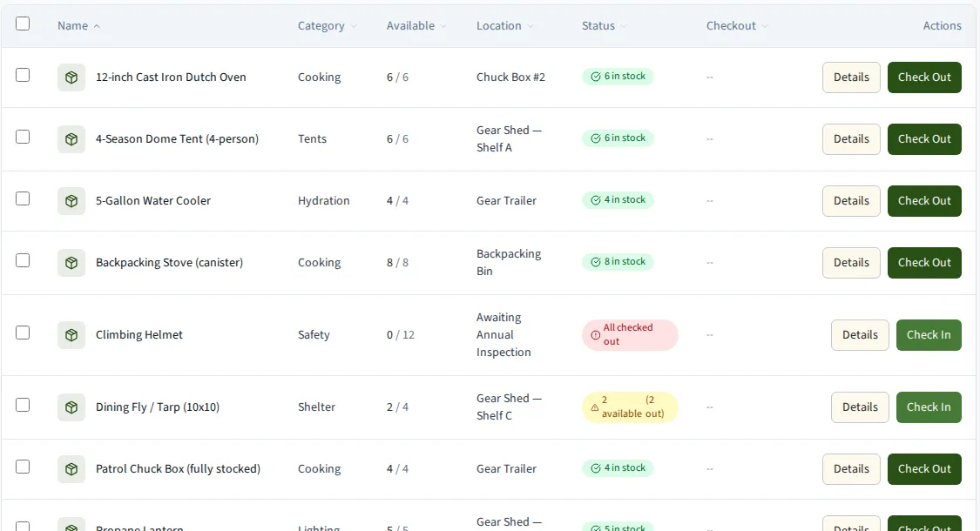Check In the Dining Fly / Tarp

[x=929, y=407]
